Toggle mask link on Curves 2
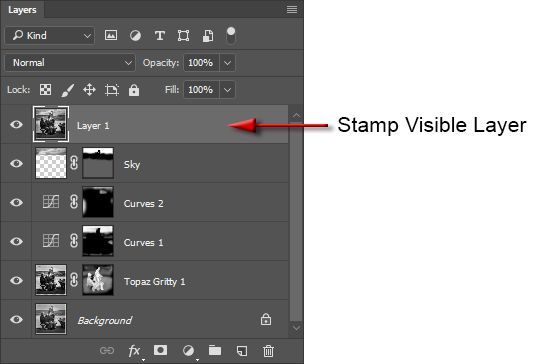The image size is (540, 364). coord(74,202)
